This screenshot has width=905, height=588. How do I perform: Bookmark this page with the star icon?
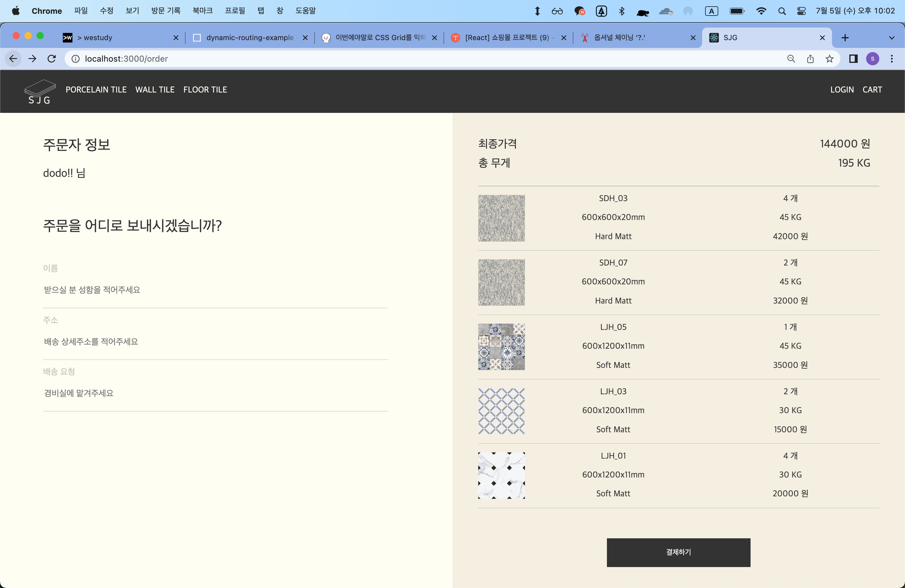[x=829, y=59]
